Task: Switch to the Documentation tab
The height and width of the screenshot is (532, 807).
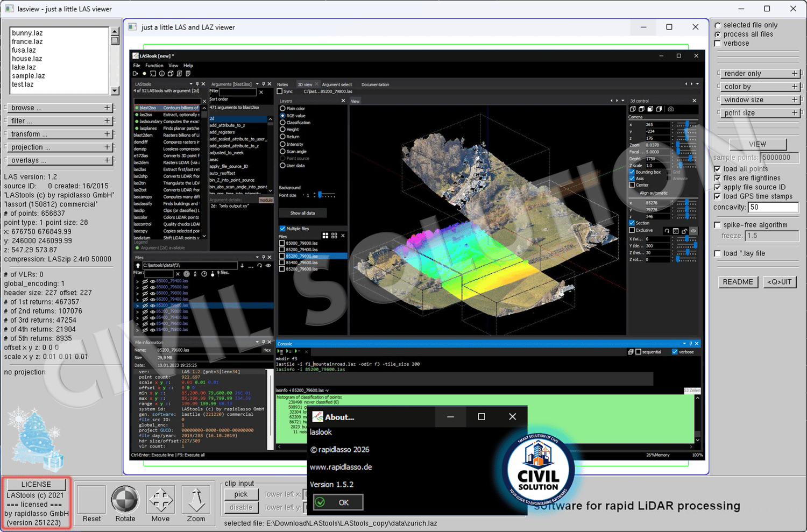Action: (375, 84)
